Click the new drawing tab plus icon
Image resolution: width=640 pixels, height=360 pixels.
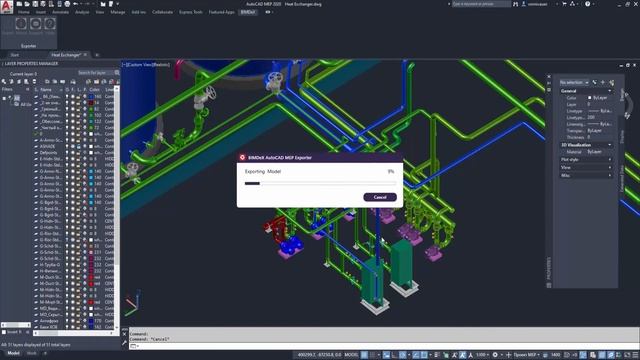97,55
